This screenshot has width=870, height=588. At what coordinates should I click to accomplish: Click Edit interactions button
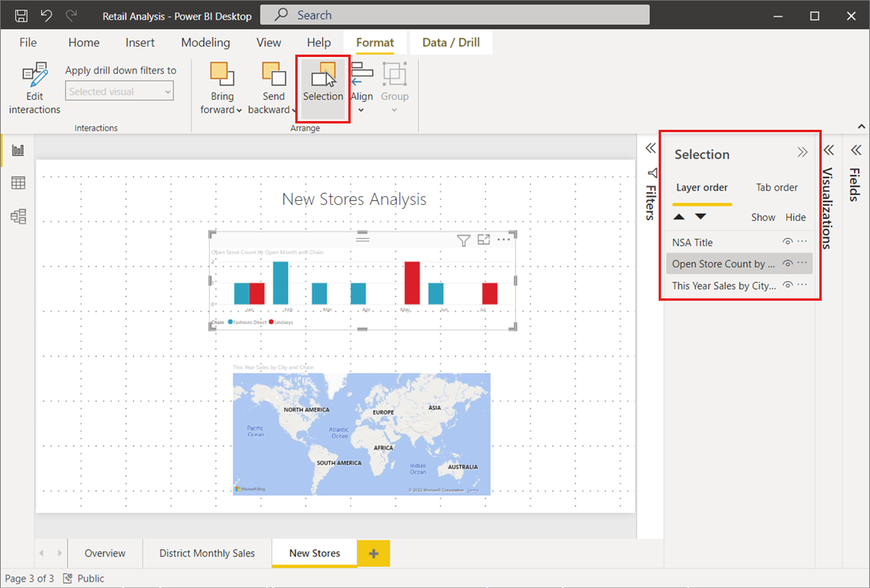(x=34, y=88)
